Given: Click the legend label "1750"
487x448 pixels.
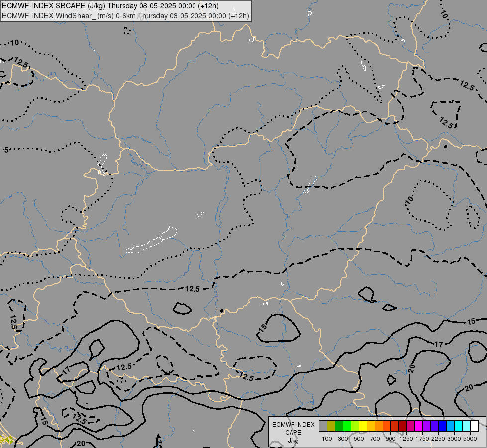Looking at the screenshot, I should 422,439.
